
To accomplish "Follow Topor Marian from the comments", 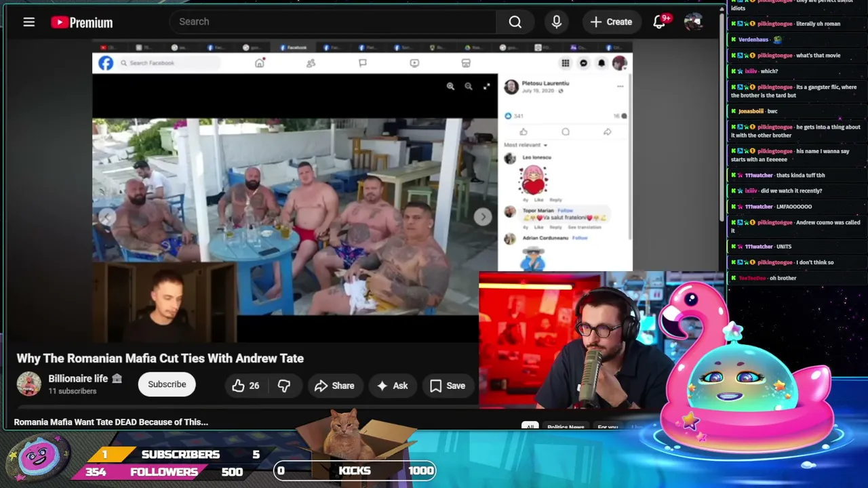I will 565,211.
